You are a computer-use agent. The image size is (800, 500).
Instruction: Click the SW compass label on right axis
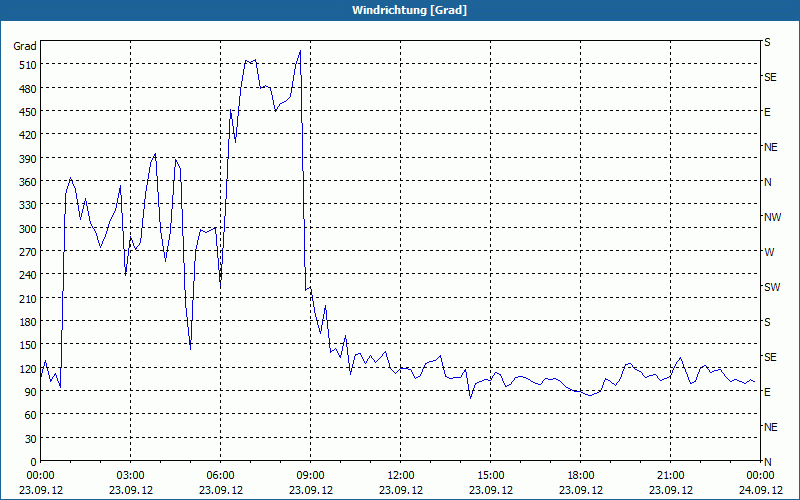tap(772, 287)
